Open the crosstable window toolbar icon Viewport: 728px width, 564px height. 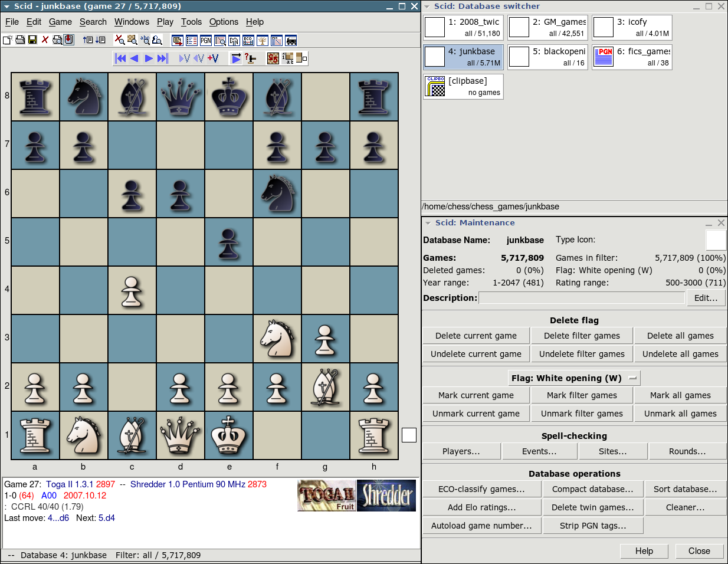click(x=277, y=41)
